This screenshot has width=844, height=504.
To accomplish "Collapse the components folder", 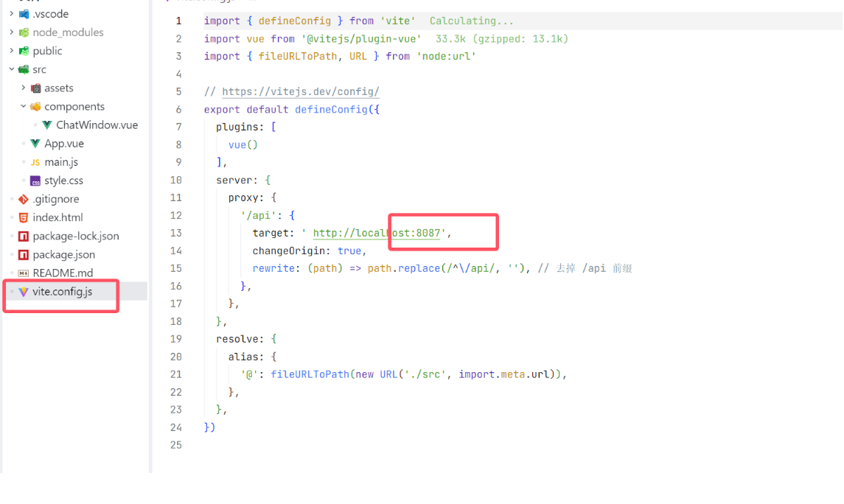I will (x=23, y=106).
